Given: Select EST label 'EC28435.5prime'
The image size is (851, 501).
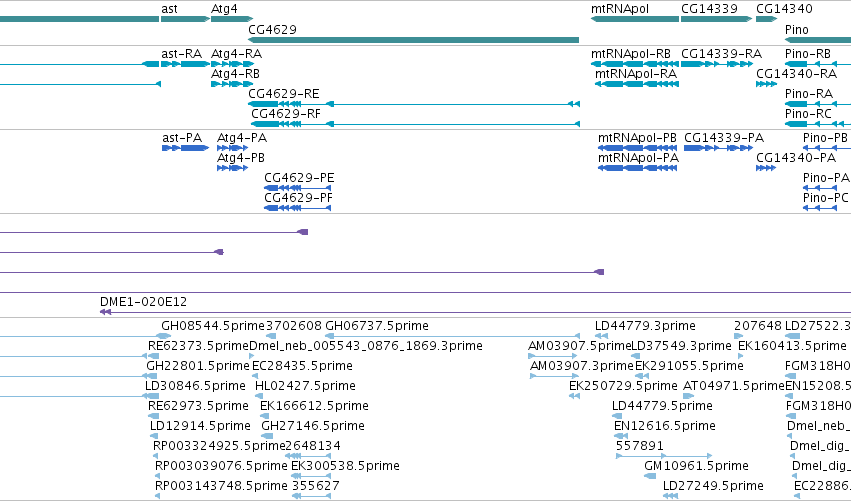Looking at the screenshot, I should (302, 366).
